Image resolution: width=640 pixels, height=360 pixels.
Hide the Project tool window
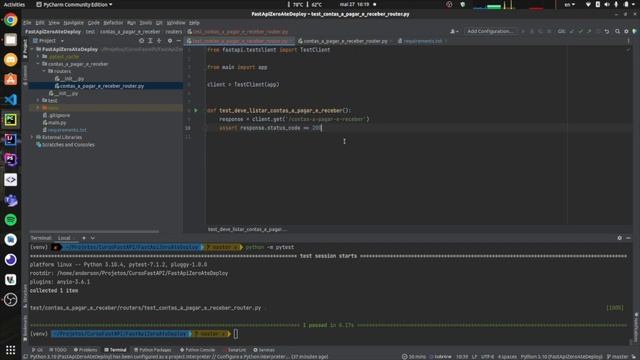(x=178, y=41)
